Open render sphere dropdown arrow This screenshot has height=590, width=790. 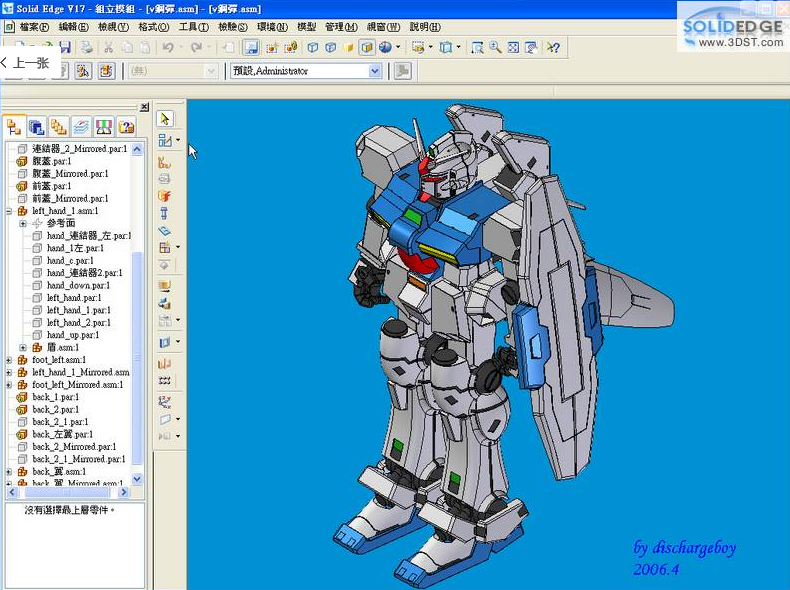coord(399,47)
